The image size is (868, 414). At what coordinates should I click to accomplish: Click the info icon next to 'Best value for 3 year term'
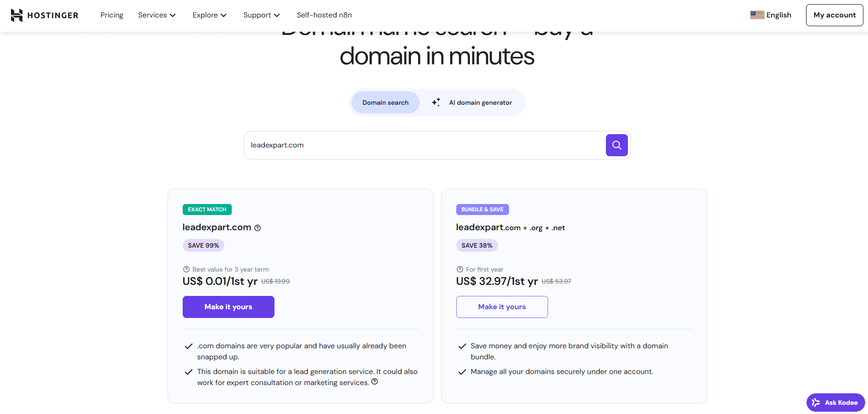point(186,270)
